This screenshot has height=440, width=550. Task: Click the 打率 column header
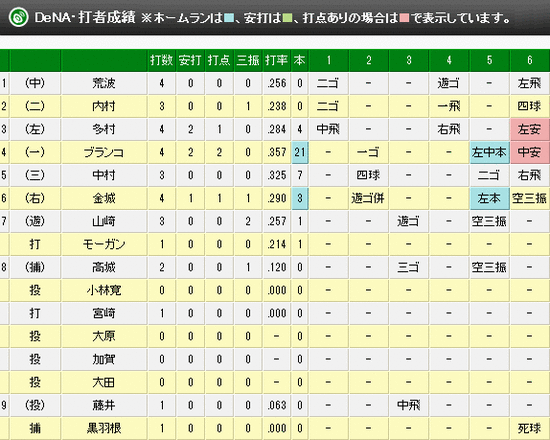tap(277, 60)
